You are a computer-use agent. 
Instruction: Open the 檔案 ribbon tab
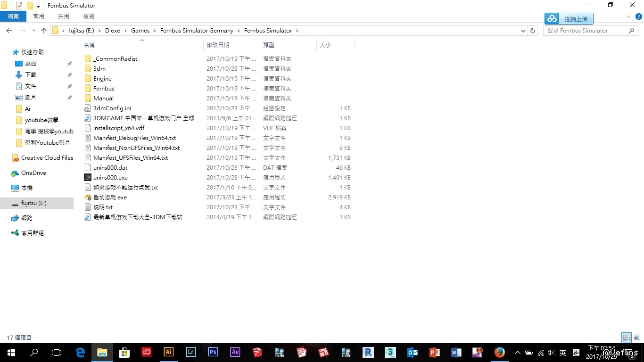(13, 16)
